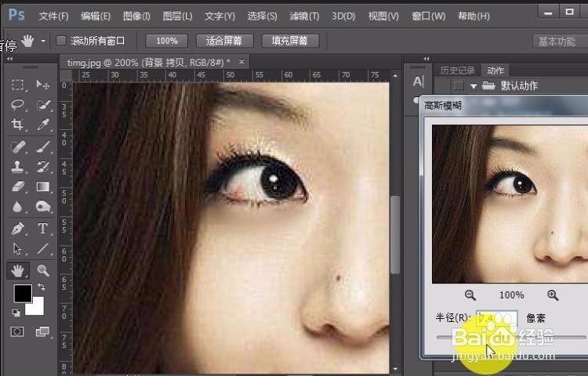Switch to the History panel tab
This screenshot has width=588, height=376.
pyautogui.click(x=458, y=70)
